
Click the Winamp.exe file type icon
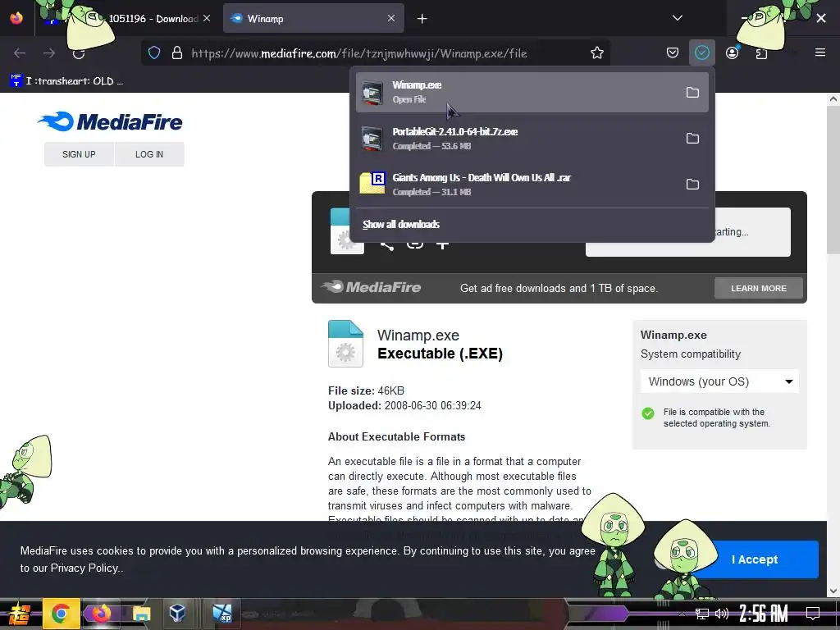345,344
